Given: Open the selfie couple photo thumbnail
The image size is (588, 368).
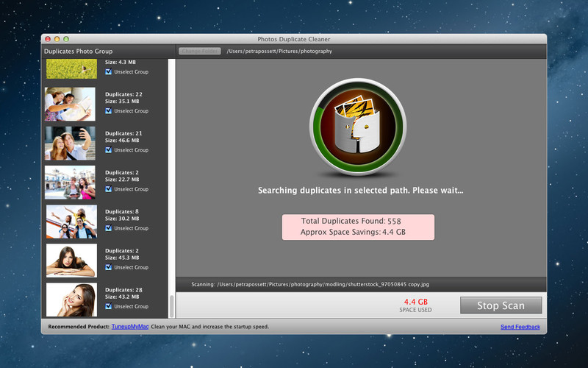Looking at the screenshot, I should (71, 143).
